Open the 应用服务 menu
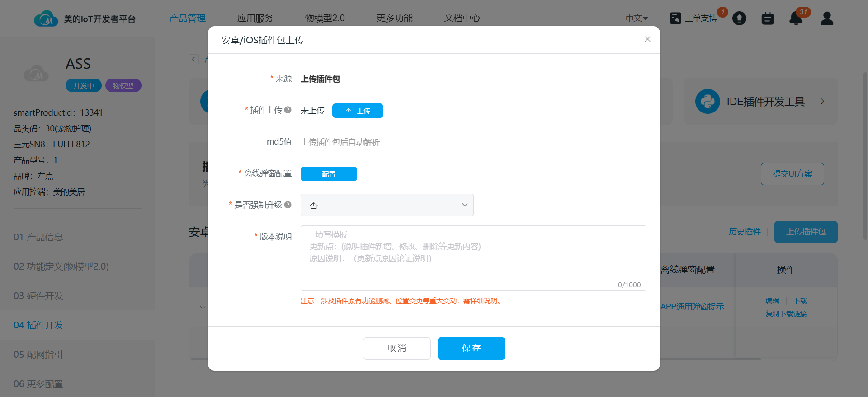 [255, 19]
